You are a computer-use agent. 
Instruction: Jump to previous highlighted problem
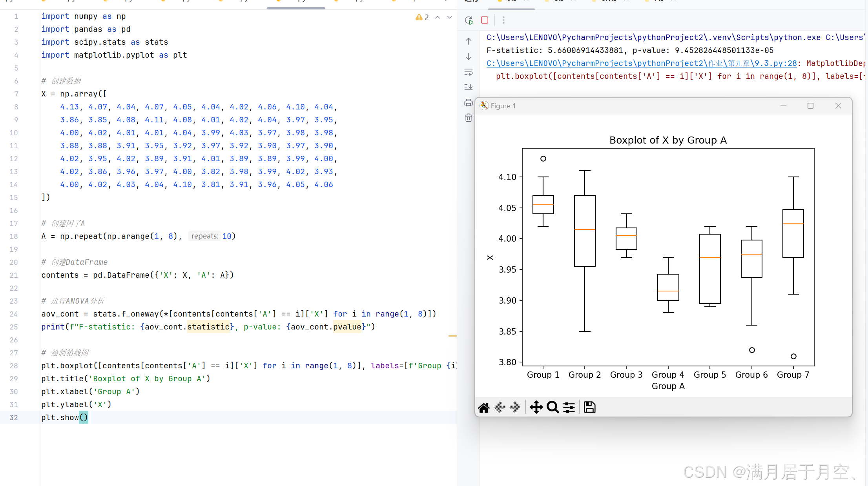(x=438, y=17)
